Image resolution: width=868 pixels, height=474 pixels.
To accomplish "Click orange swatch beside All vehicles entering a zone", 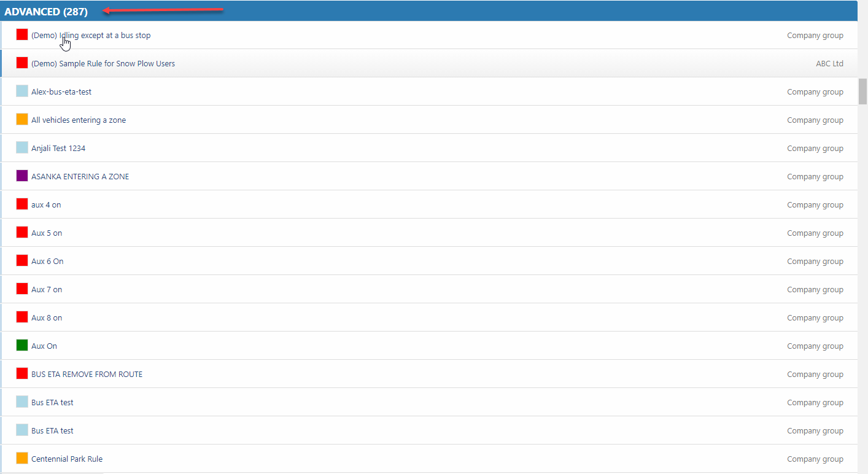I will tap(22, 119).
